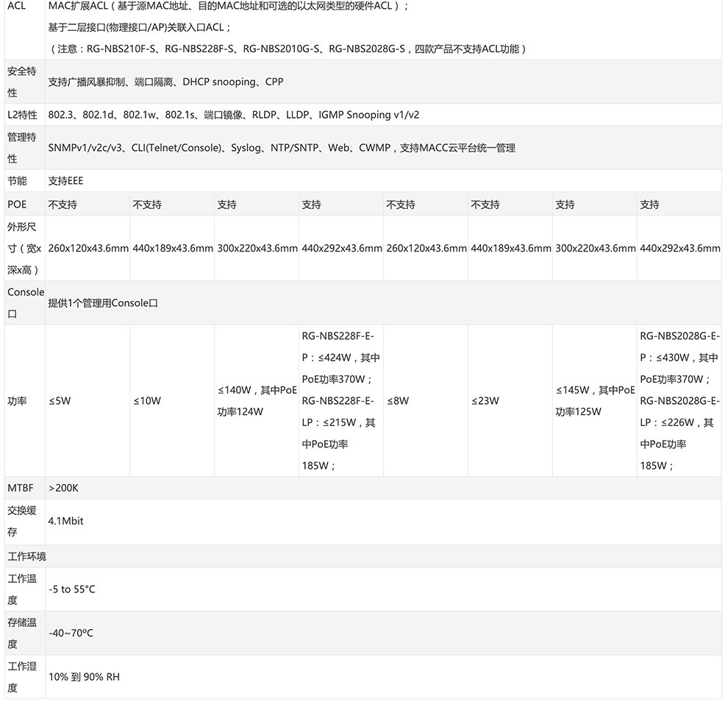This screenshot has height=702, width=728.
Task: Select the 功率 row label
Action: (x=17, y=401)
